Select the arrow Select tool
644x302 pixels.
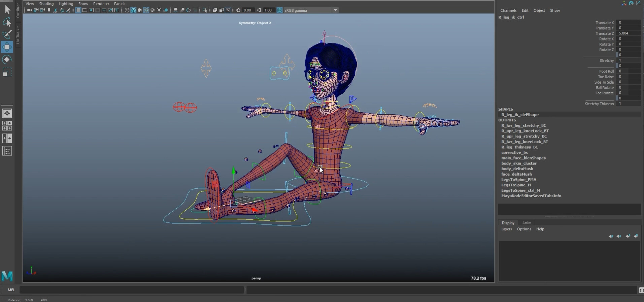[x=7, y=10]
